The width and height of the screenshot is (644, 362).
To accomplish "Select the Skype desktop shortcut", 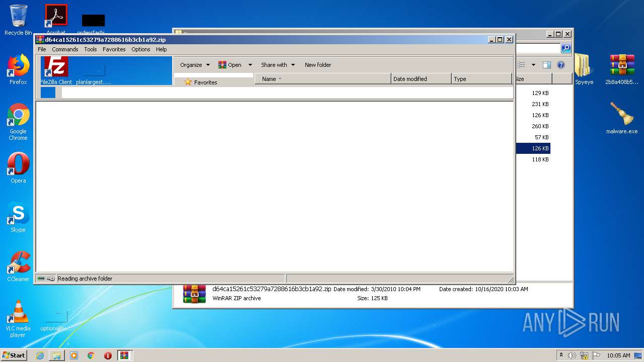I will coord(18,217).
